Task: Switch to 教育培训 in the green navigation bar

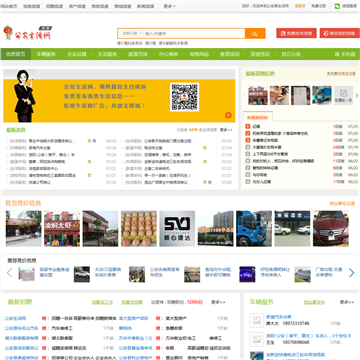Action: click(230, 54)
